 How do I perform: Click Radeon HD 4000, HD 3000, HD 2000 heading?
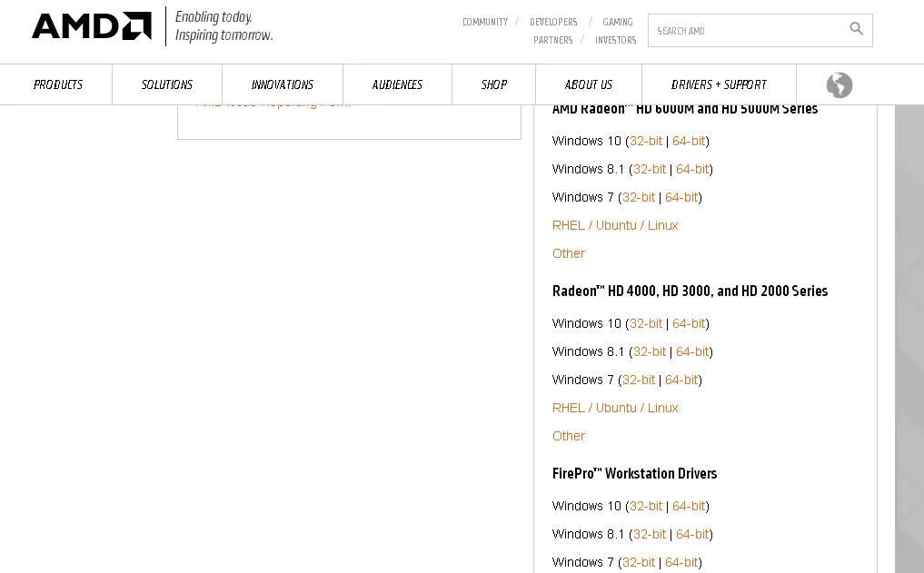coord(691,291)
